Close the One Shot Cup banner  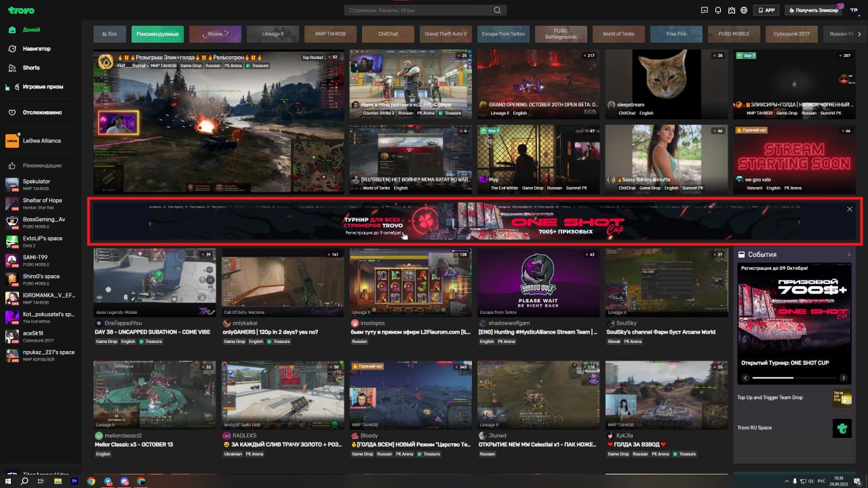pyautogui.click(x=850, y=209)
